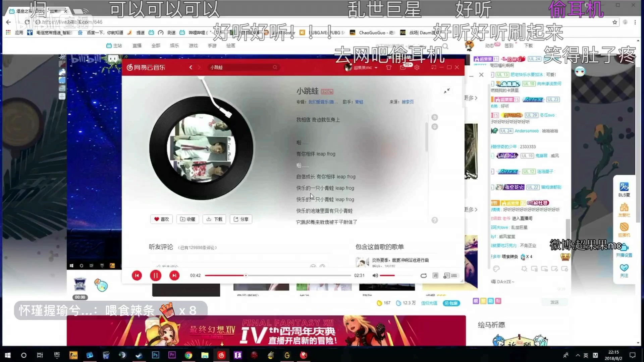This screenshot has height=362, width=644.
Task: Click the 发送 send chat button
Action: (x=554, y=302)
